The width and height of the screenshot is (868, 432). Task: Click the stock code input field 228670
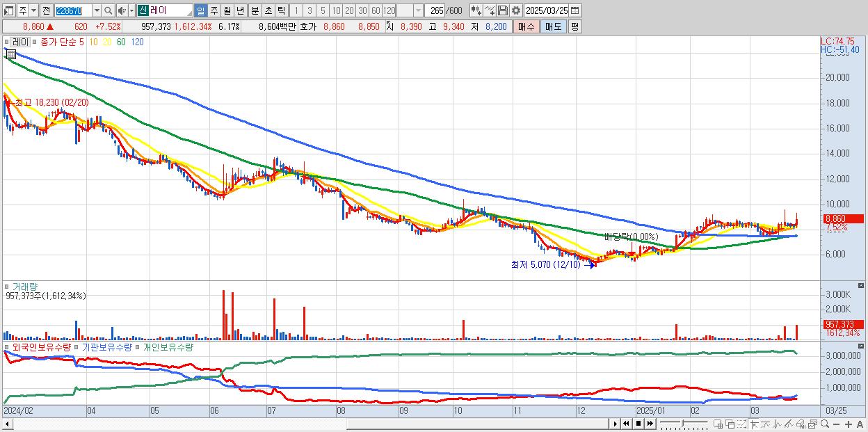(72, 10)
